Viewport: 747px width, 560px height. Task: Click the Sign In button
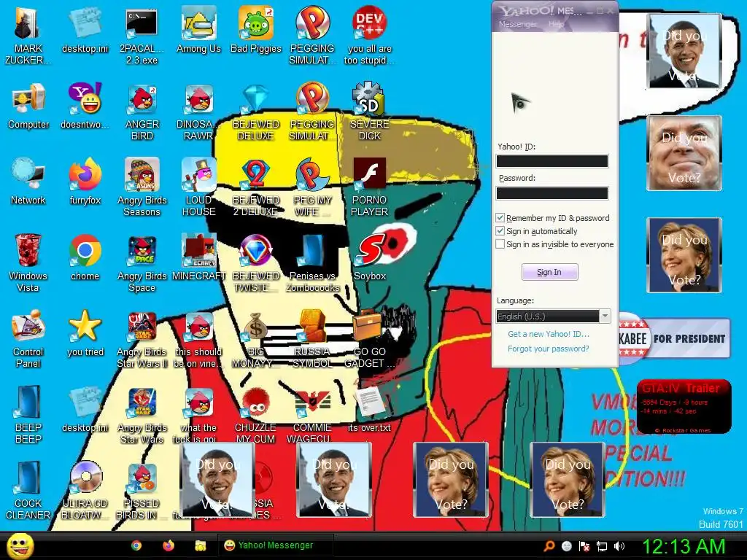pyautogui.click(x=550, y=272)
